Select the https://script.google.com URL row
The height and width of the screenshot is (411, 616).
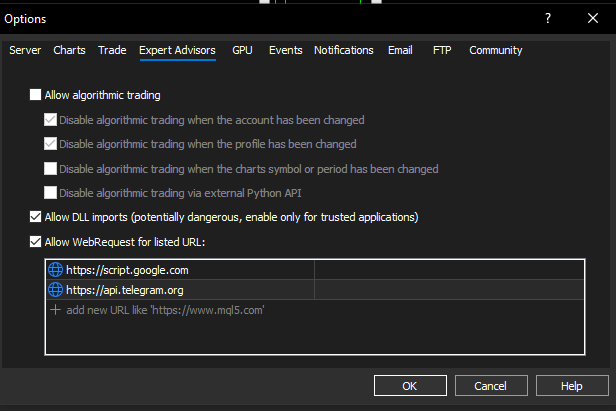[315, 270]
